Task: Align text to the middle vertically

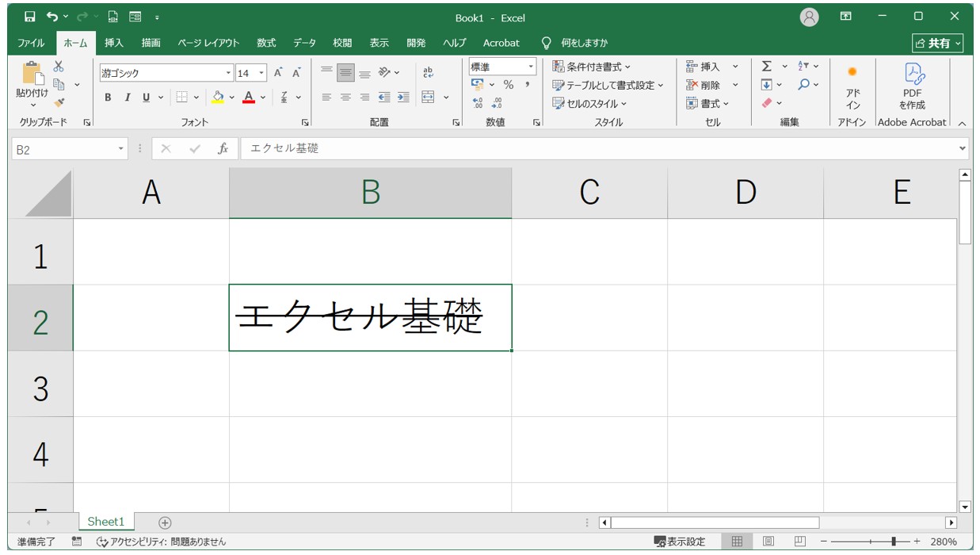Action: tap(345, 73)
